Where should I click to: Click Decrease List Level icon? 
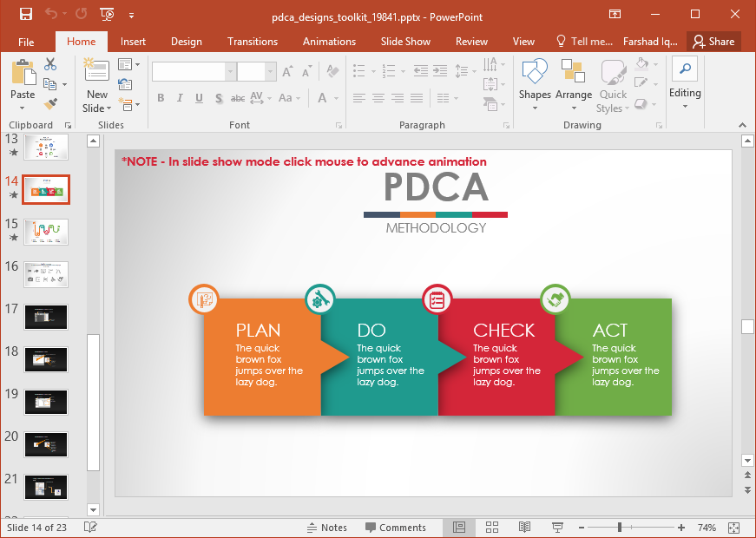pyautogui.click(x=420, y=71)
